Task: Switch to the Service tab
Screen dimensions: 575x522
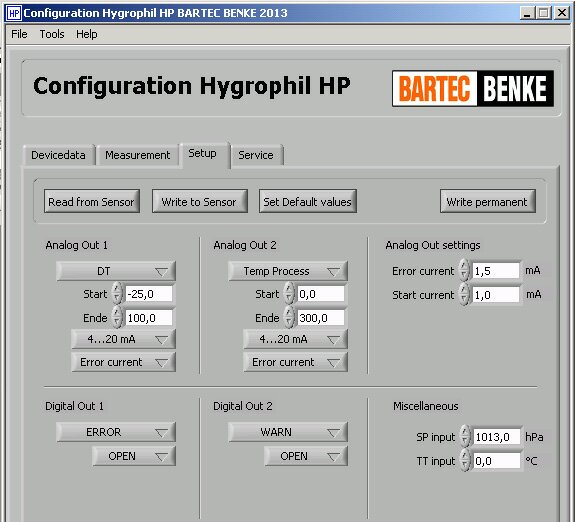Action: coord(256,155)
